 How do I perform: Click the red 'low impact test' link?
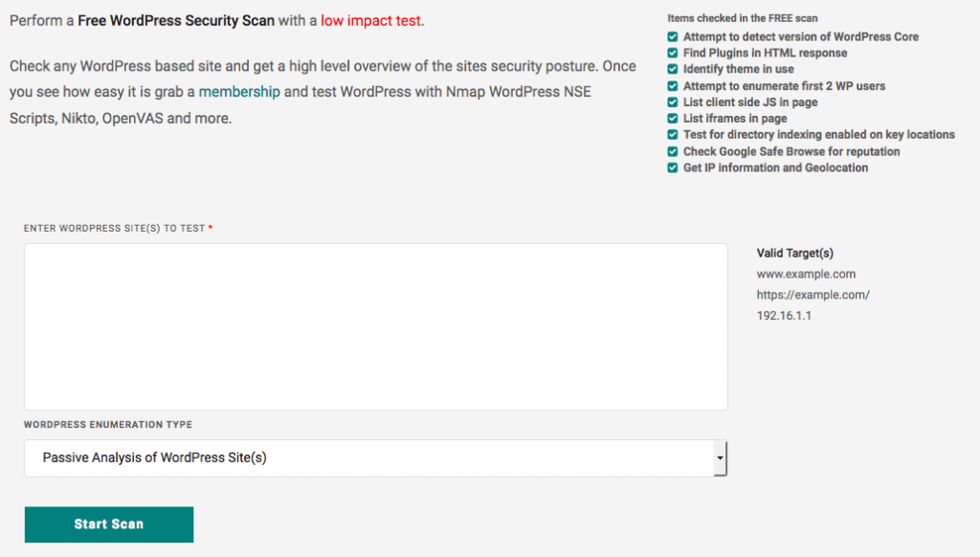click(371, 20)
